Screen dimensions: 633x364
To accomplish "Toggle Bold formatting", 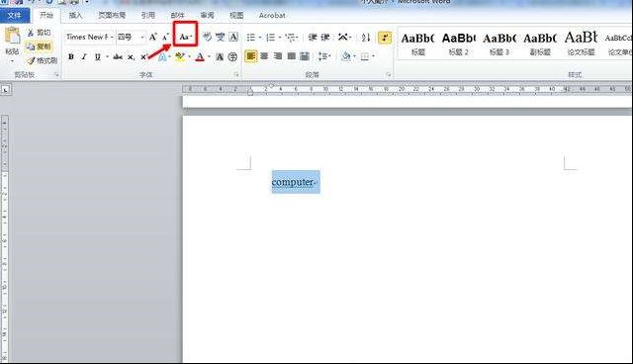I will click(x=71, y=57).
